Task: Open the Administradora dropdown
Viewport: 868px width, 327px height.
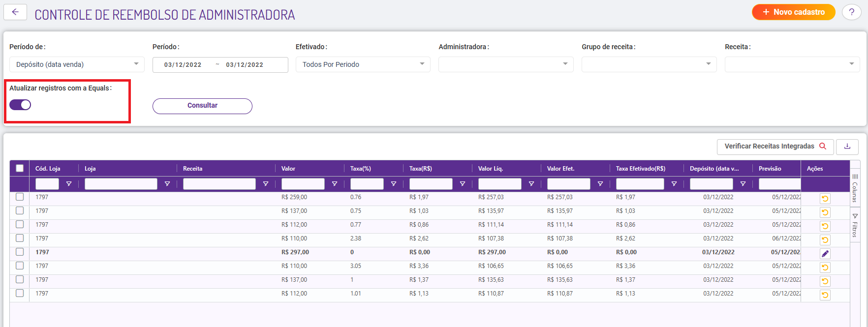Action: [x=506, y=64]
